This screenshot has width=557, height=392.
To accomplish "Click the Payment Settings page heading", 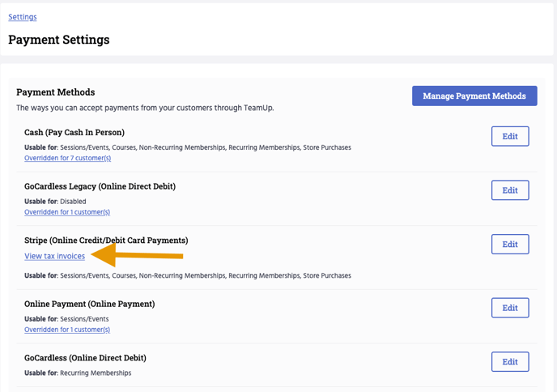I will click(59, 40).
